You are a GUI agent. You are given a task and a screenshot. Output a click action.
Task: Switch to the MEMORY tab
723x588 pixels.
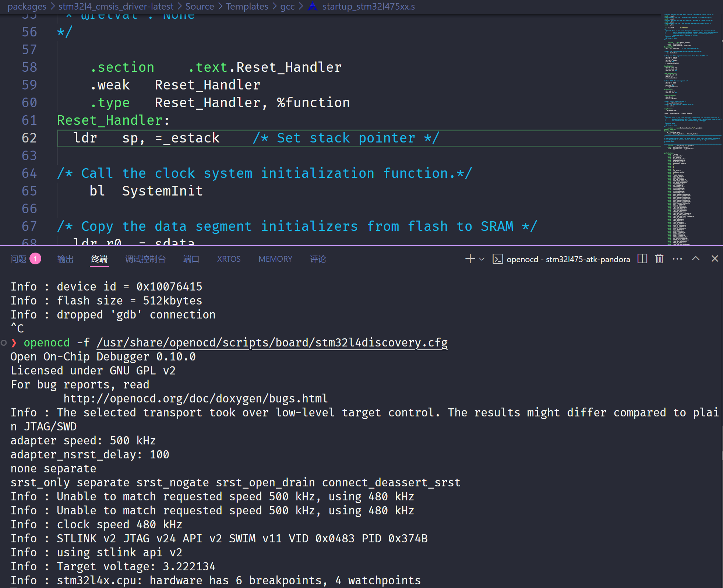[275, 259]
